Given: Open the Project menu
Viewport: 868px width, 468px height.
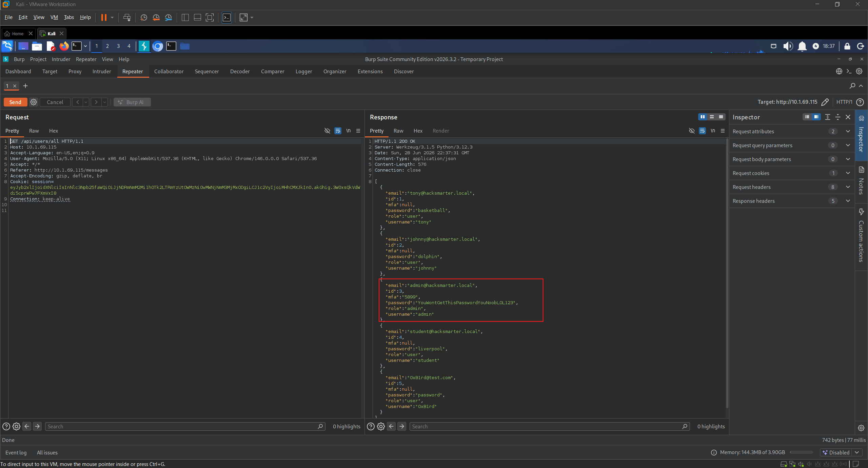Looking at the screenshot, I should (x=38, y=59).
